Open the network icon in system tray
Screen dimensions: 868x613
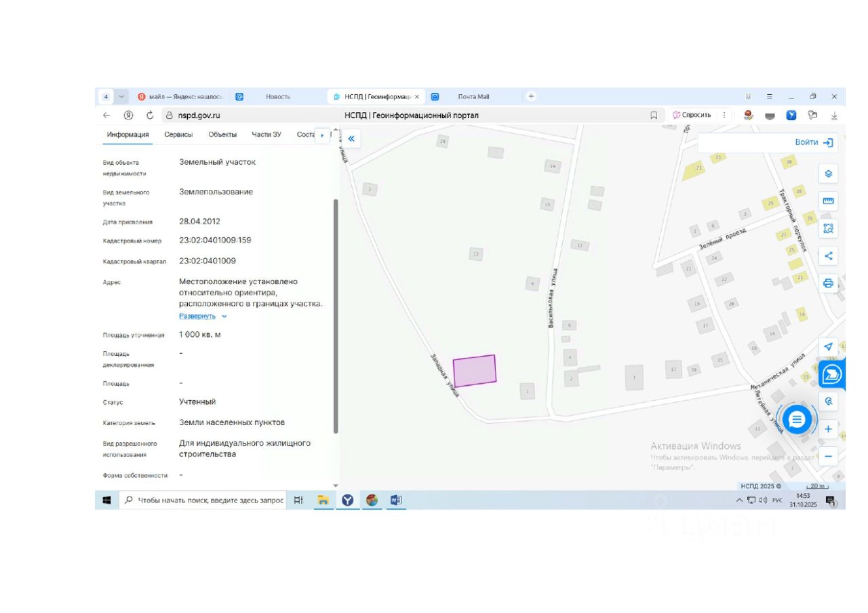[751, 500]
